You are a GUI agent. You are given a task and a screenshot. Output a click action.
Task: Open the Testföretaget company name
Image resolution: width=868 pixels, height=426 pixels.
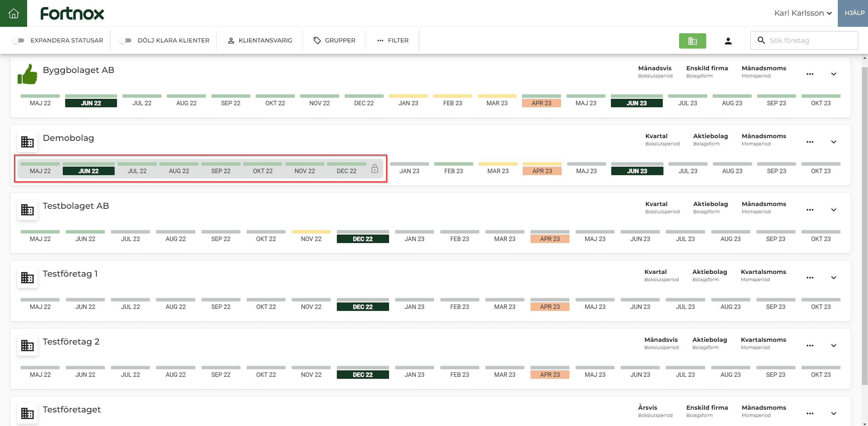click(72, 409)
